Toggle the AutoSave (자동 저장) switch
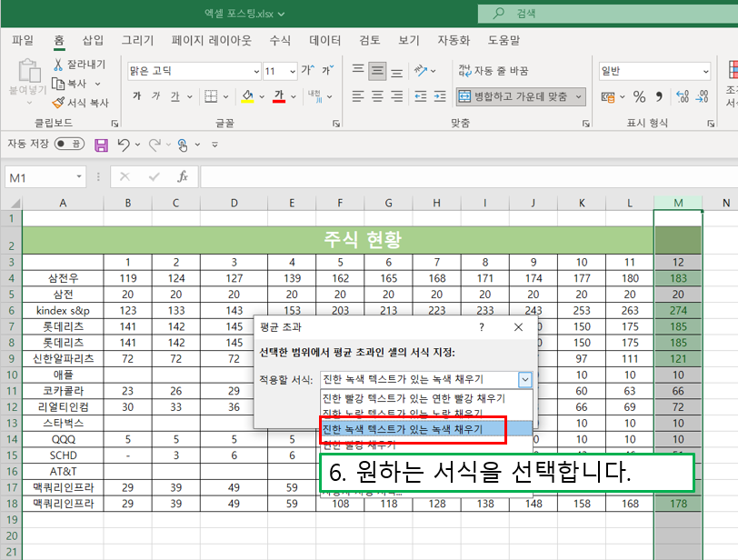This screenshot has width=738, height=560. click(x=69, y=144)
